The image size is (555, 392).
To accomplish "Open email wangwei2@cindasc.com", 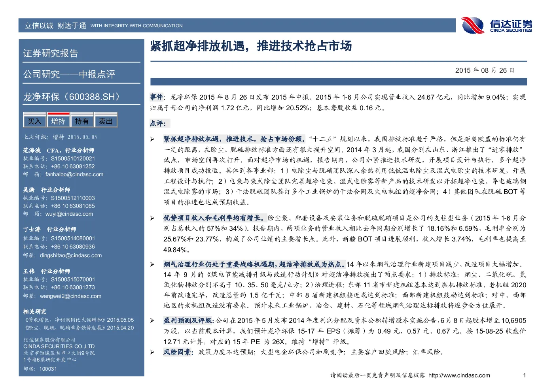I will 70,296.
